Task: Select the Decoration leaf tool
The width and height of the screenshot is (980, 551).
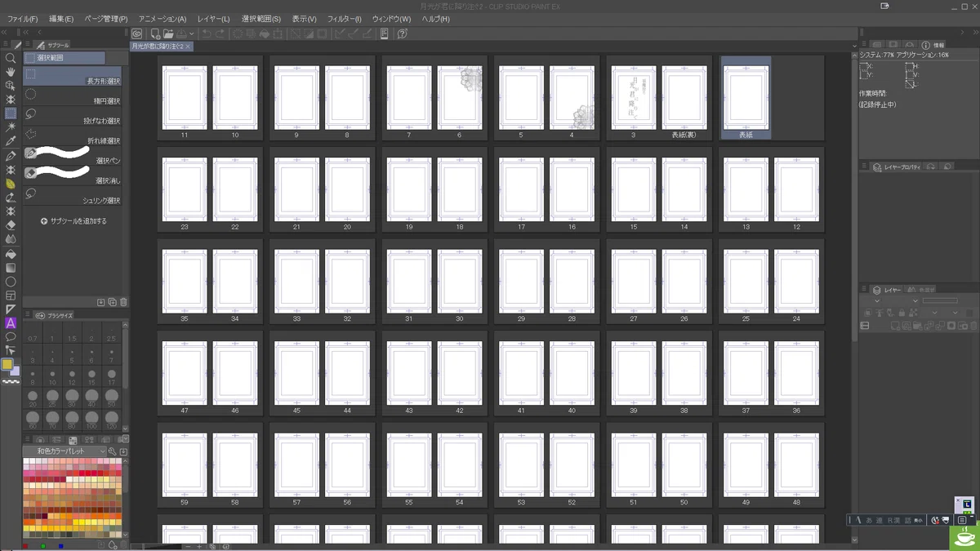Action: 11,184
